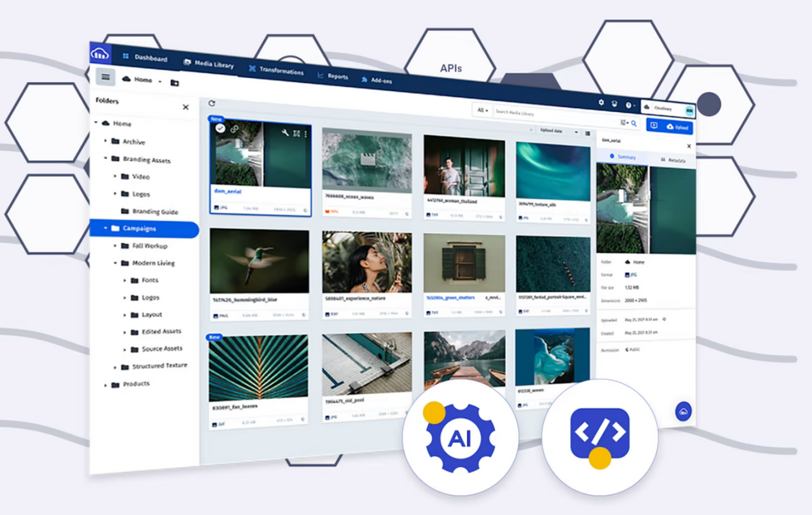Deselect the dam_aerial checkmark
812x515 pixels.
220,128
